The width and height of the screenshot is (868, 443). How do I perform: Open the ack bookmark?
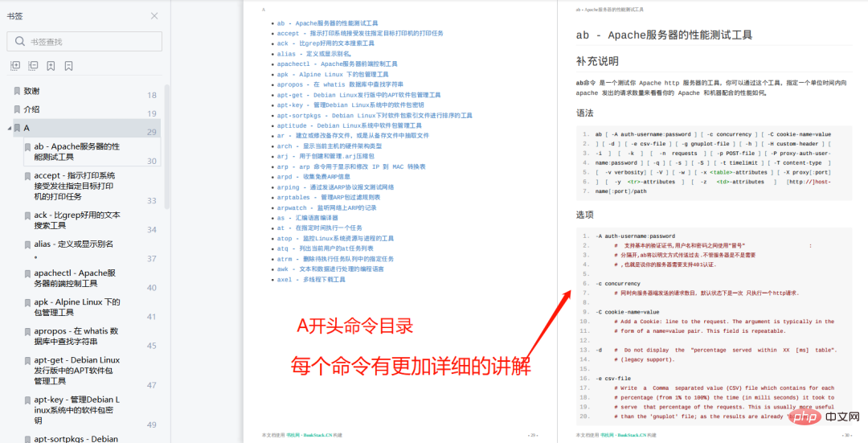[x=77, y=220]
